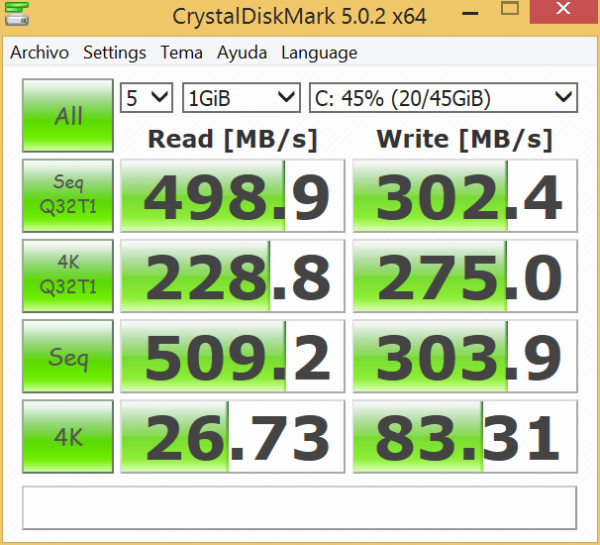Open the Language menu
The width and height of the screenshot is (600, 545).
[320, 53]
